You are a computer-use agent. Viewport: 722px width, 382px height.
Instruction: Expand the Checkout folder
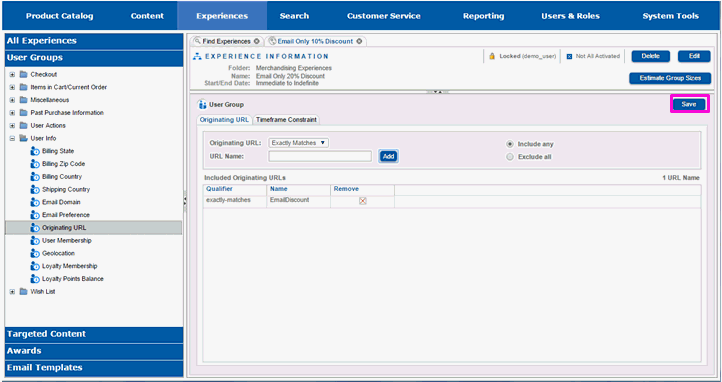point(12,75)
